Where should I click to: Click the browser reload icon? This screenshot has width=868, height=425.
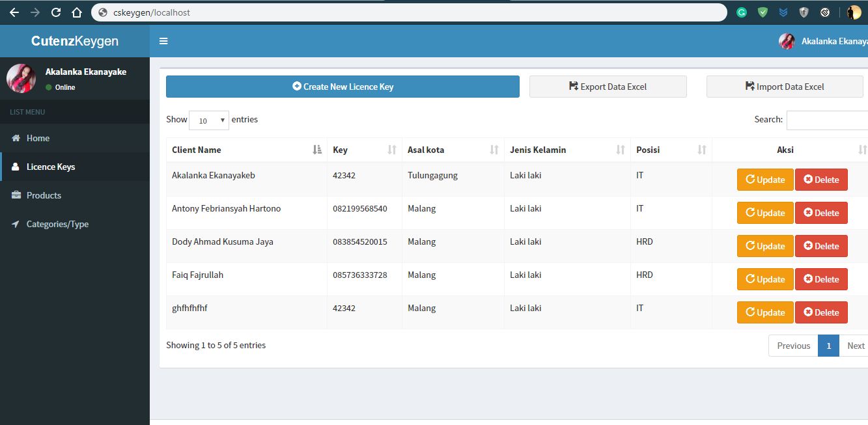[x=56, y=12]
